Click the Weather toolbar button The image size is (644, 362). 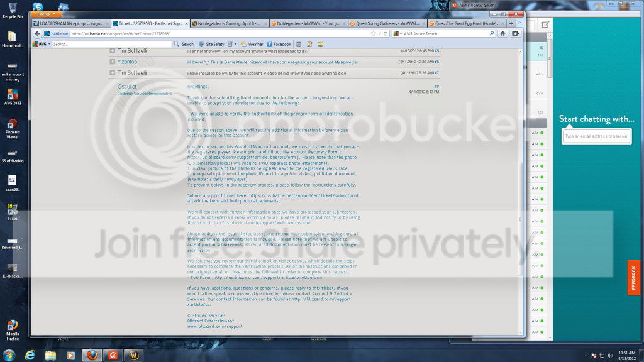pos(252,44)
